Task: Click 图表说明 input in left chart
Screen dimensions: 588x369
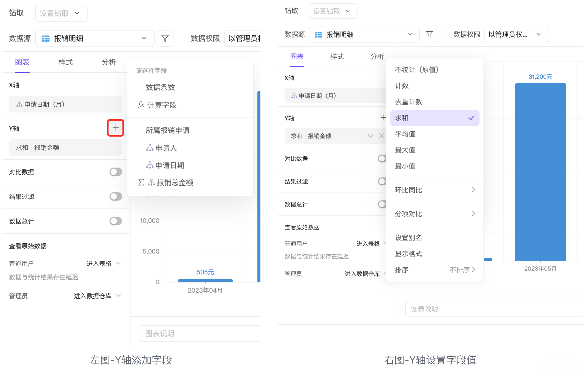Action: (199, 333)
